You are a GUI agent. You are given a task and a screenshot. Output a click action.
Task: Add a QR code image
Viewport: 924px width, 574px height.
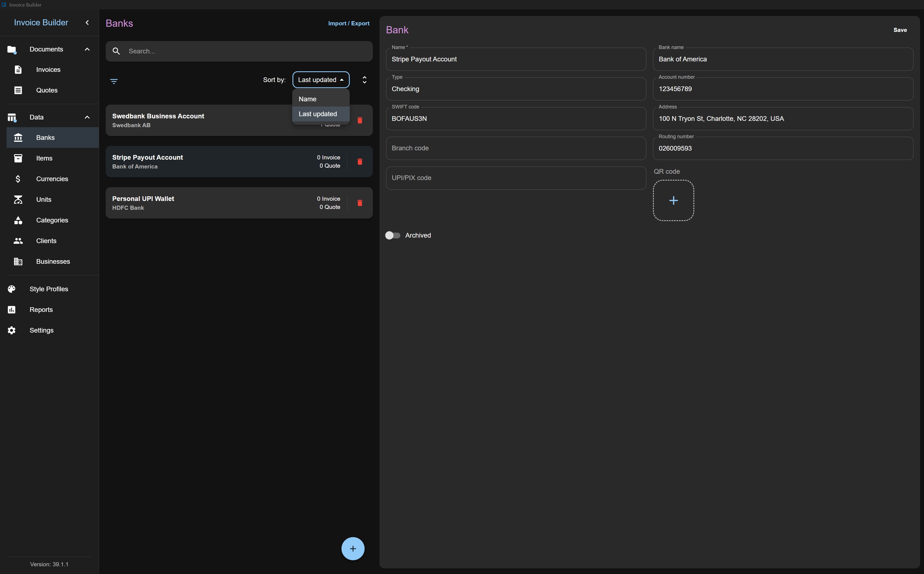pos(674,200)
